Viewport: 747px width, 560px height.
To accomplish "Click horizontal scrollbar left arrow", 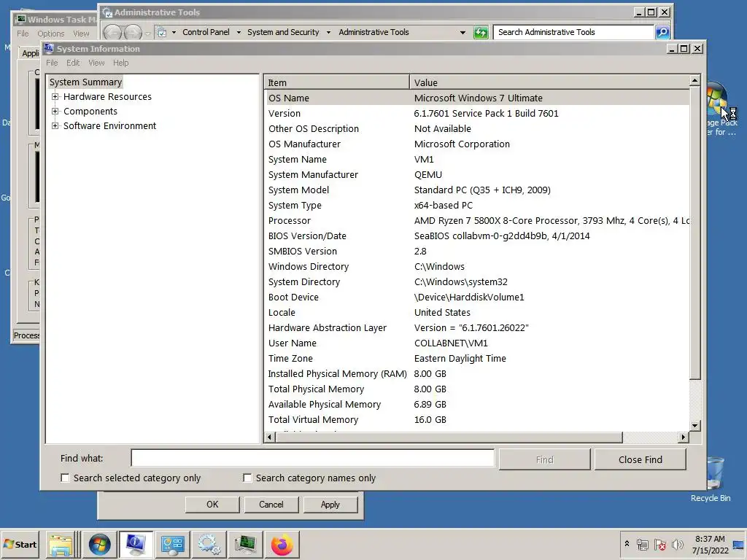I will tap(270, 437).
